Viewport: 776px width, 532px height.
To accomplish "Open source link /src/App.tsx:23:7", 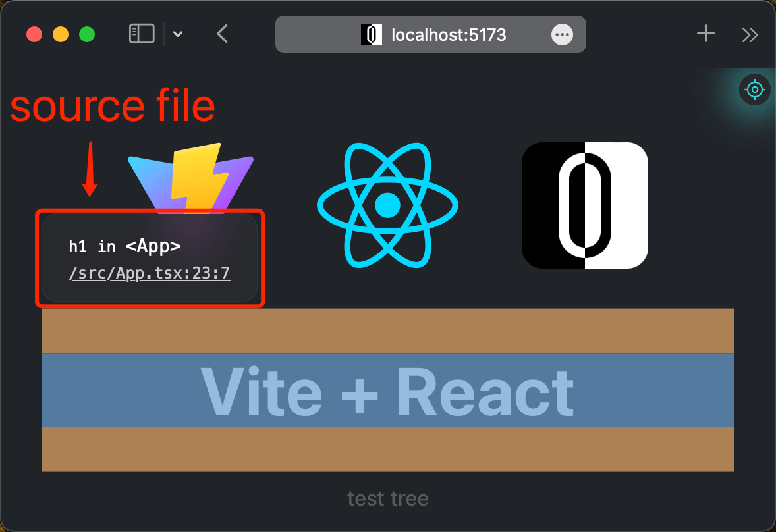I will pos(150,273).
